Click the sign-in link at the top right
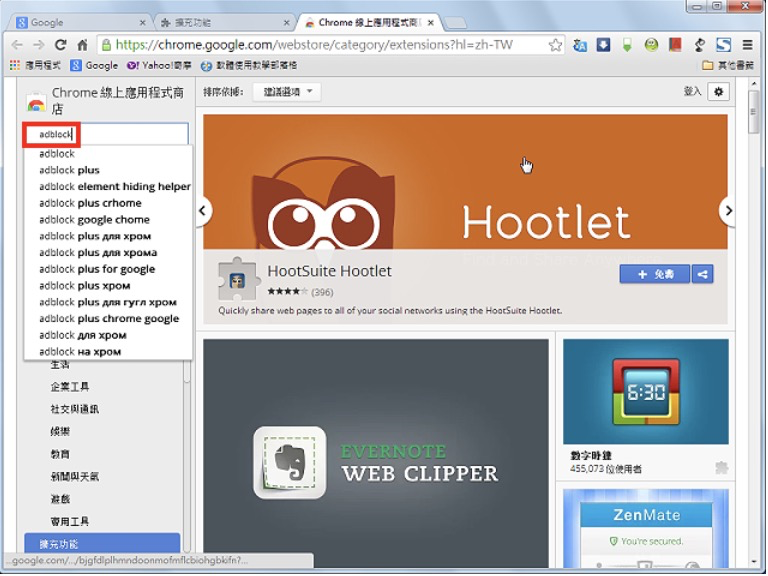Screen dimensions: 768x576 (692, 91)
